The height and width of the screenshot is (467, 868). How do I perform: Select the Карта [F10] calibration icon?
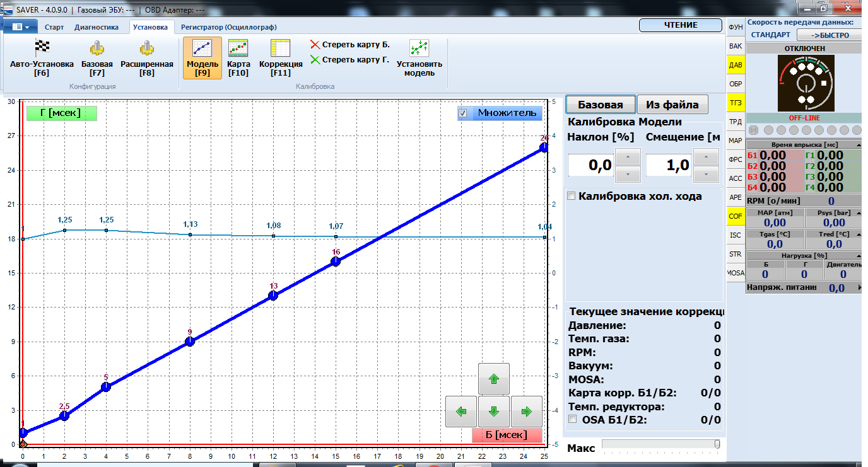[x=238, y=49]
